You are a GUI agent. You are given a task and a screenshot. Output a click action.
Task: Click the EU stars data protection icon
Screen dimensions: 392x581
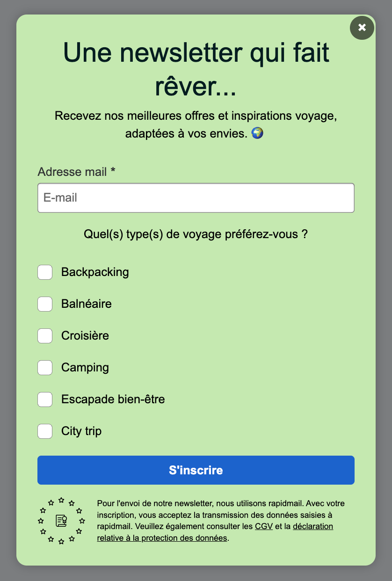[61, 521]
